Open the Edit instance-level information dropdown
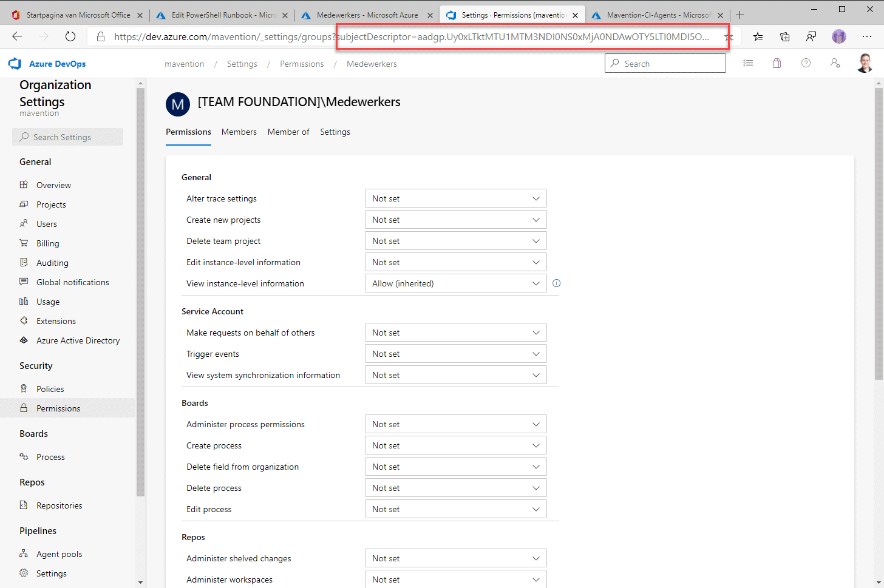The width and height of the screenshot is (884, 588). pos(455,262)
